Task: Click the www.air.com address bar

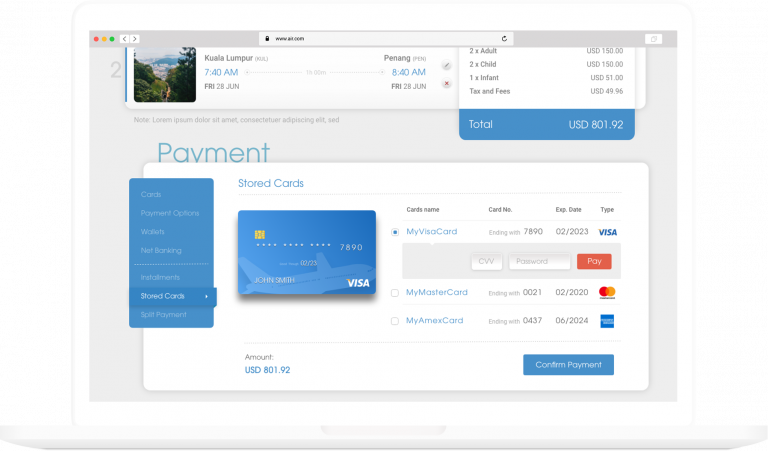Action: [386, 38]
